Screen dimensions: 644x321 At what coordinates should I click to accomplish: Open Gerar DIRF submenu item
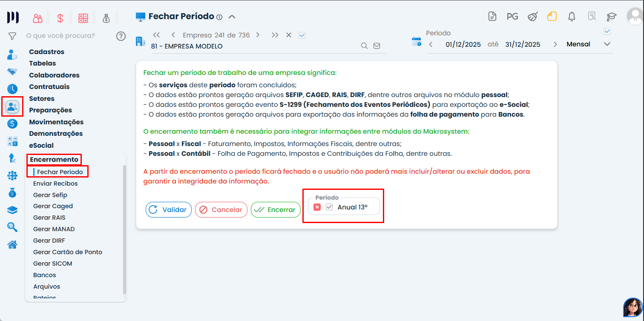pyautogui.click(x=49, y=241)
